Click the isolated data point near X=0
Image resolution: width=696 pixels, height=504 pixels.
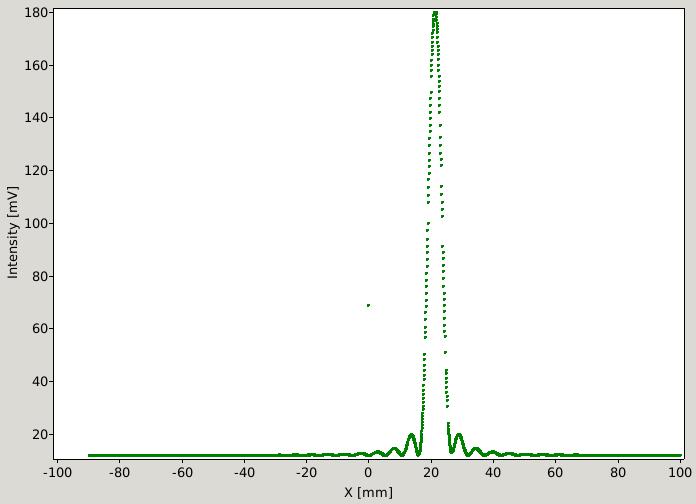tap(368, 306)
